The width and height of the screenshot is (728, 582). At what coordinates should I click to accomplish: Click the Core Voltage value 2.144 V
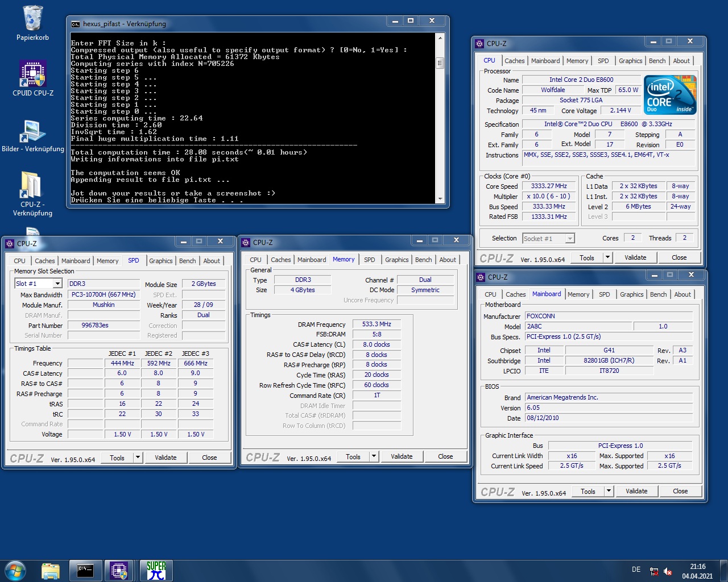pyautogui.click(x=620, y=110)
